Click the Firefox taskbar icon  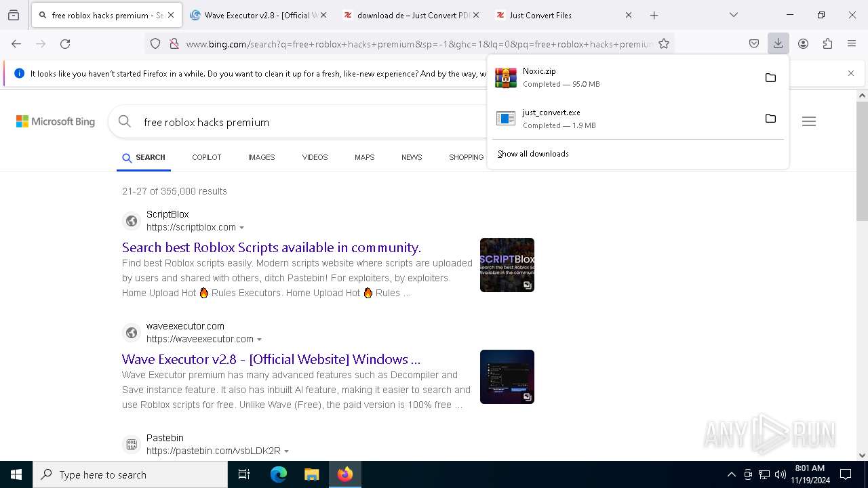(345, 474)
